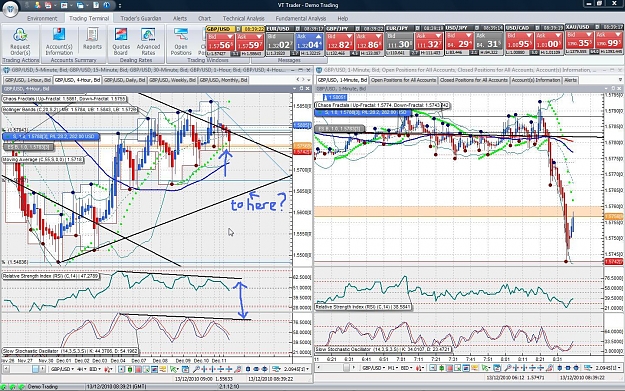Open GBP/USD symbol dropdown in 1-Minute chart toolbar
Viewport: 625px width, 391px height.
(x=373, y=368)
